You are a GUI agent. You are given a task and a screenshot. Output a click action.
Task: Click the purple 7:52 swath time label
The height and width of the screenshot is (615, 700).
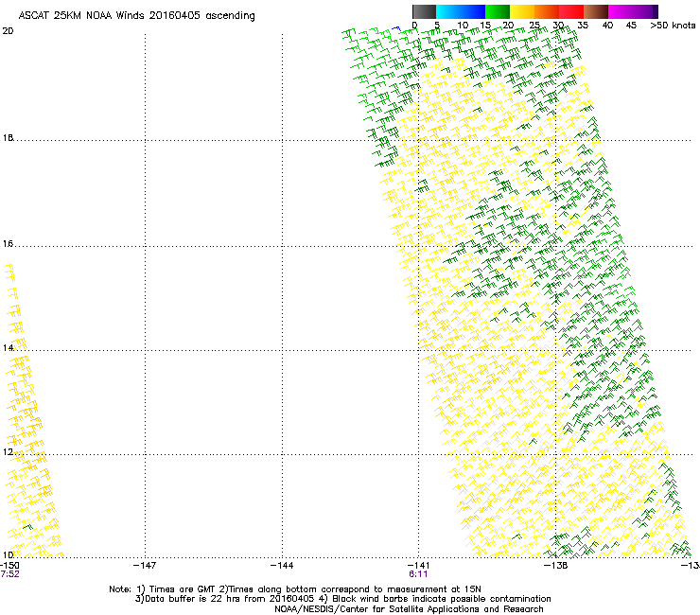point(9,574)
